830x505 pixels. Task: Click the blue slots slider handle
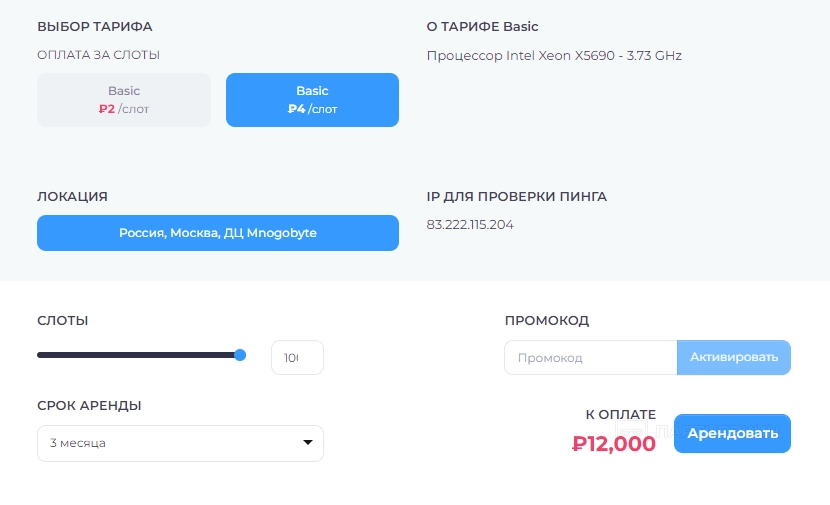click(240, 355)
